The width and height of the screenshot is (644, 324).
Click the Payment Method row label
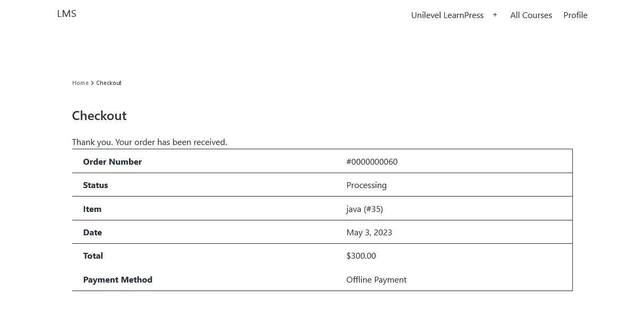tap(117, 280)
